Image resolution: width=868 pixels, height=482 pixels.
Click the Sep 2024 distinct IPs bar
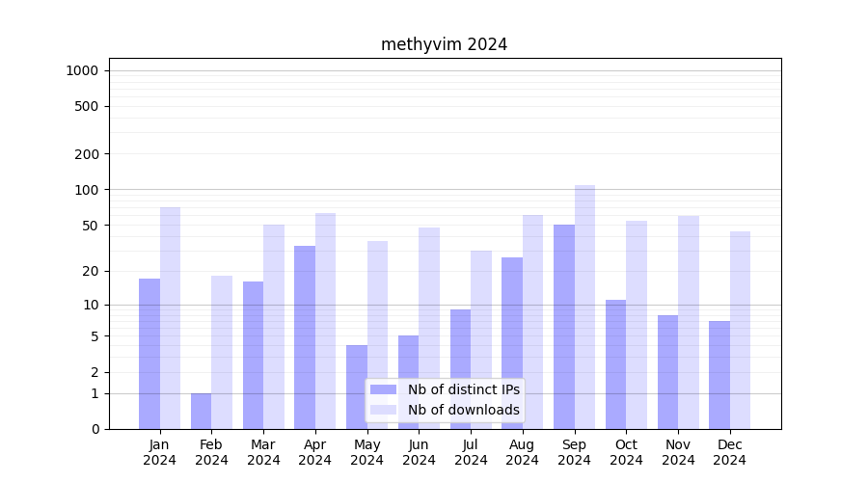pyautogui.click(x=564, y=327)
